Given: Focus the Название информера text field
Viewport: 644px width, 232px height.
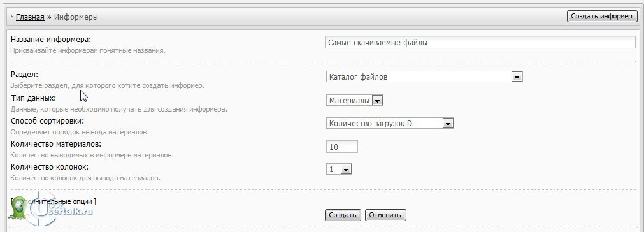Looking at the screenshot, I should tap(480, 43).
